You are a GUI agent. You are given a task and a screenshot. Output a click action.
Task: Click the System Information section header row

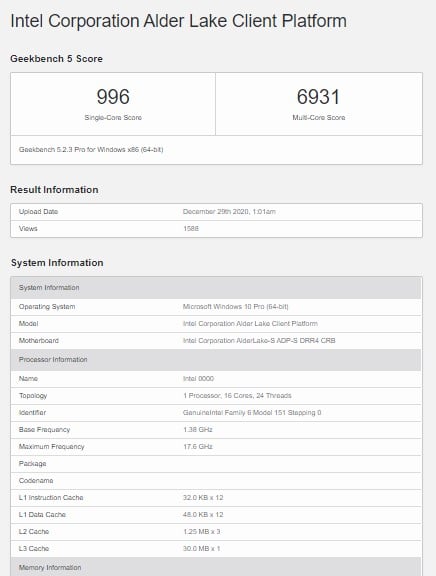(216, 288)
